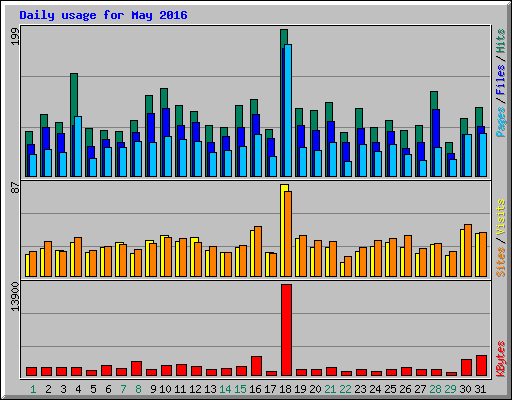Click the red KBytes bar for day 16
The width and height of the screenshot is (512, 400).
click(x=256, y=366)
